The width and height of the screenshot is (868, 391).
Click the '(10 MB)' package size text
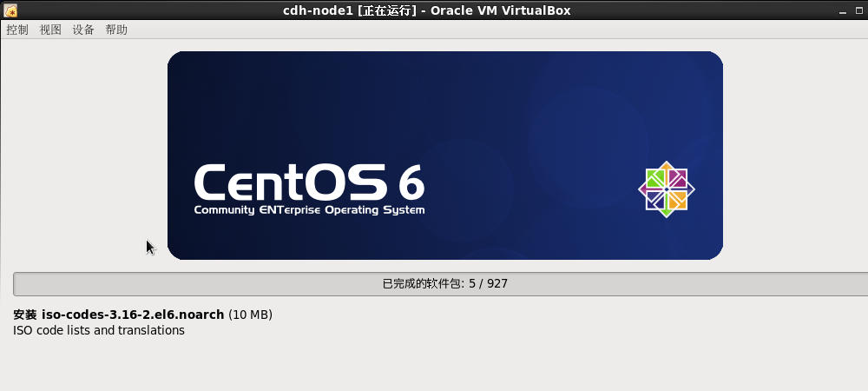point(250,315)
